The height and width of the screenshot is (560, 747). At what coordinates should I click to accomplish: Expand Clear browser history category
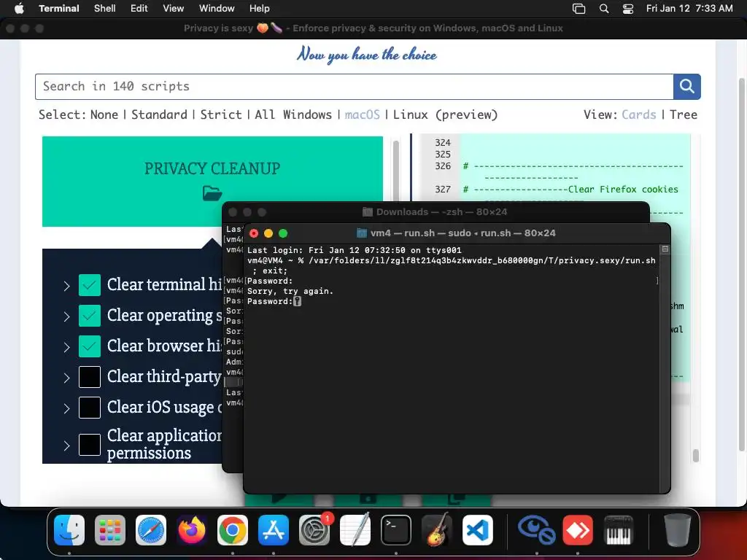(66, 347)
